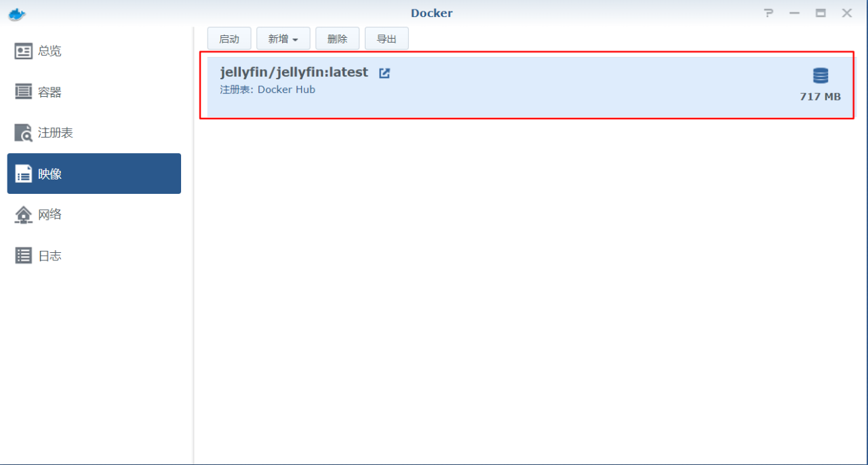The height and width of the screenshot is (465, 868).
Task: Click the 启动 launch button
Action: 229,39
